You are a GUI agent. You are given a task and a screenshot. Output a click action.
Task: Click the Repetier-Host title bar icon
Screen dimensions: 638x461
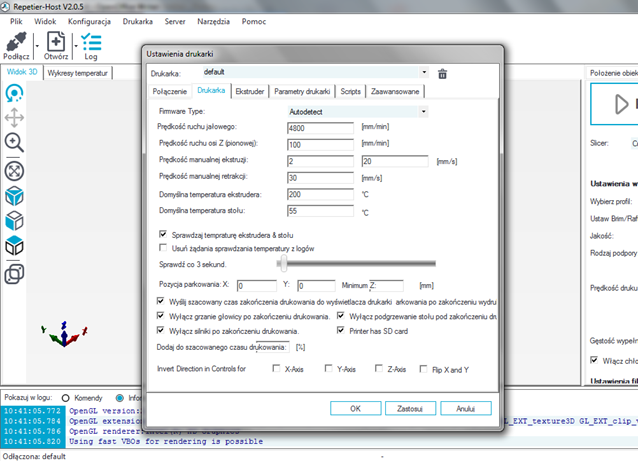pyautogui.click(x=5, y=7)
